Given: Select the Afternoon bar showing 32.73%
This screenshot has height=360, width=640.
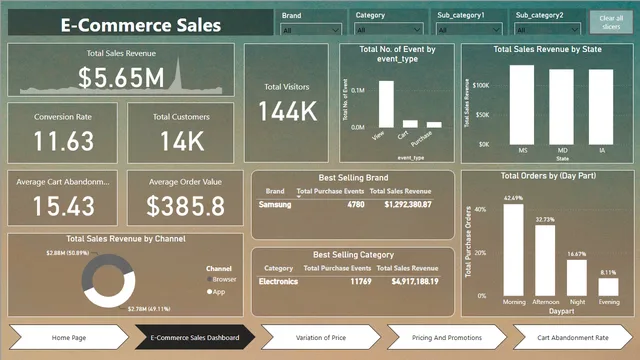Looking at the screenshot, I should click(x=545, y=260).
